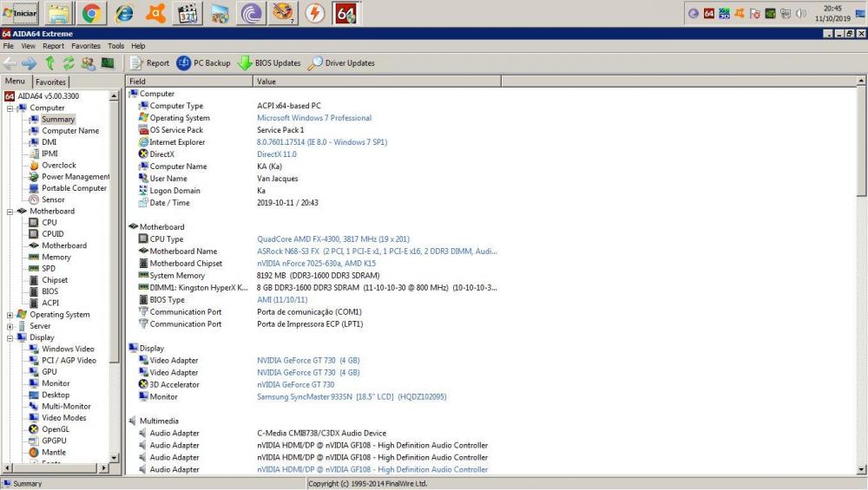Select the OpenGL item under Display
Screen dimensions: 868x490
click(x=55, y=429)
